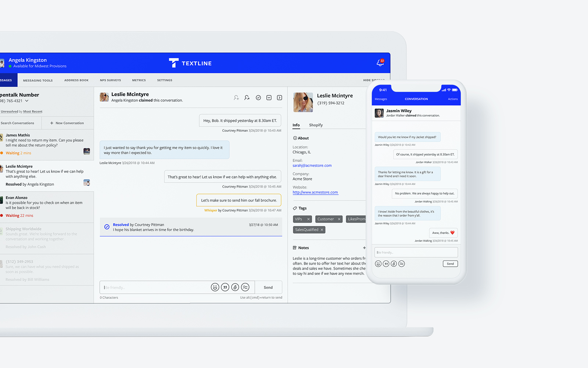Click Leslie Mcintyre large photo in the sidebar
The height and width of the screenshot is (368, 588).
click(303, 102)
